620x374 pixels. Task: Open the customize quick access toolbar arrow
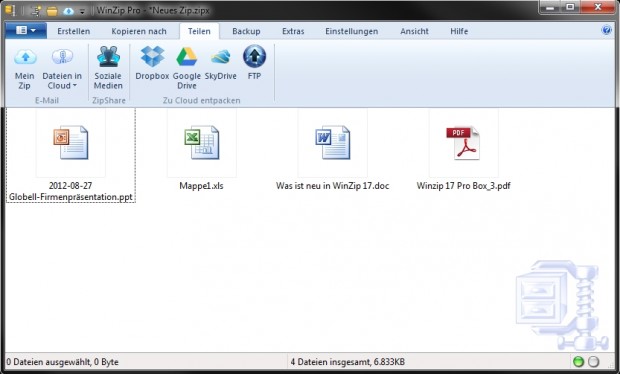[x=82, y=11]
